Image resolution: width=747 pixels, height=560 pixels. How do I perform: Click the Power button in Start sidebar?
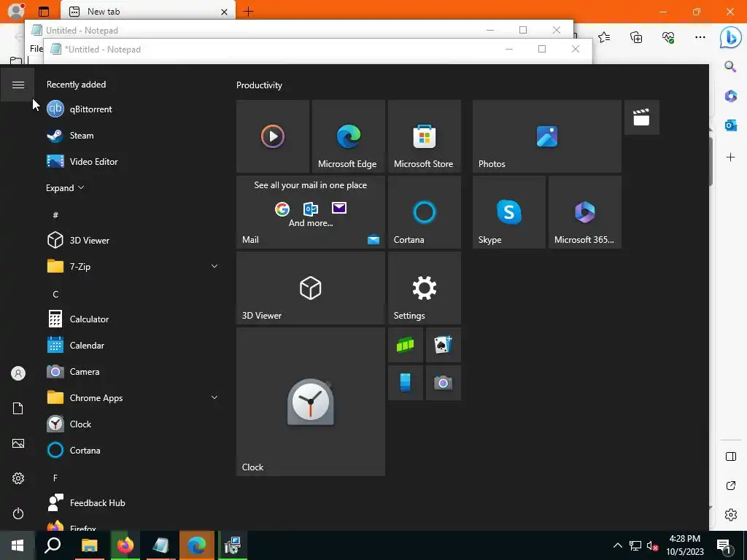coord(18,513)
